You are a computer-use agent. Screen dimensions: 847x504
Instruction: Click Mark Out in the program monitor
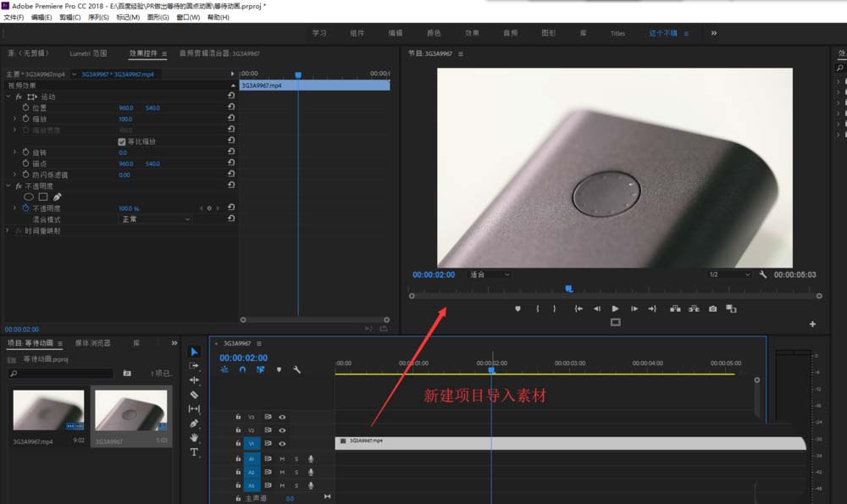(x=554, y=308)
